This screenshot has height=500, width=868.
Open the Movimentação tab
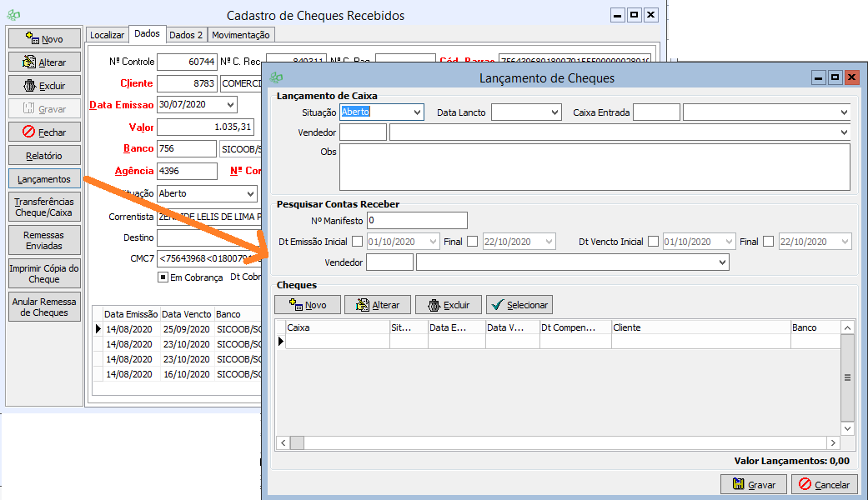(240, 35)
